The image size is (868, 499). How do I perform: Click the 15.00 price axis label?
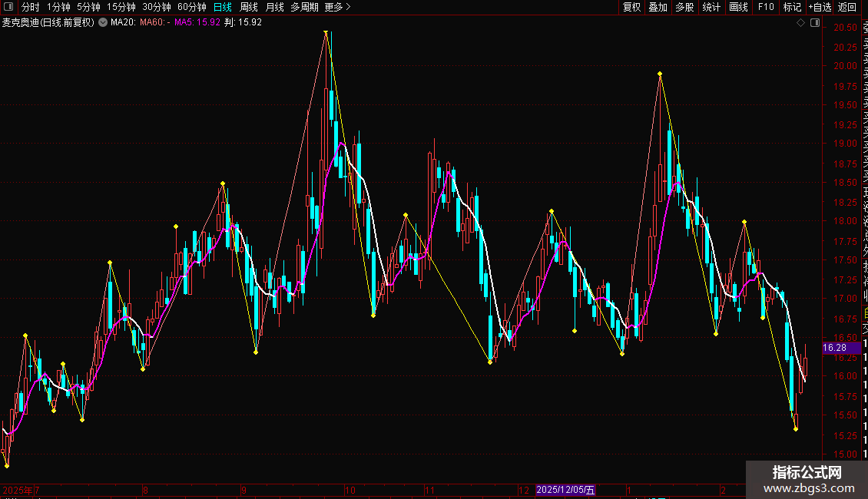coord(845,454)
